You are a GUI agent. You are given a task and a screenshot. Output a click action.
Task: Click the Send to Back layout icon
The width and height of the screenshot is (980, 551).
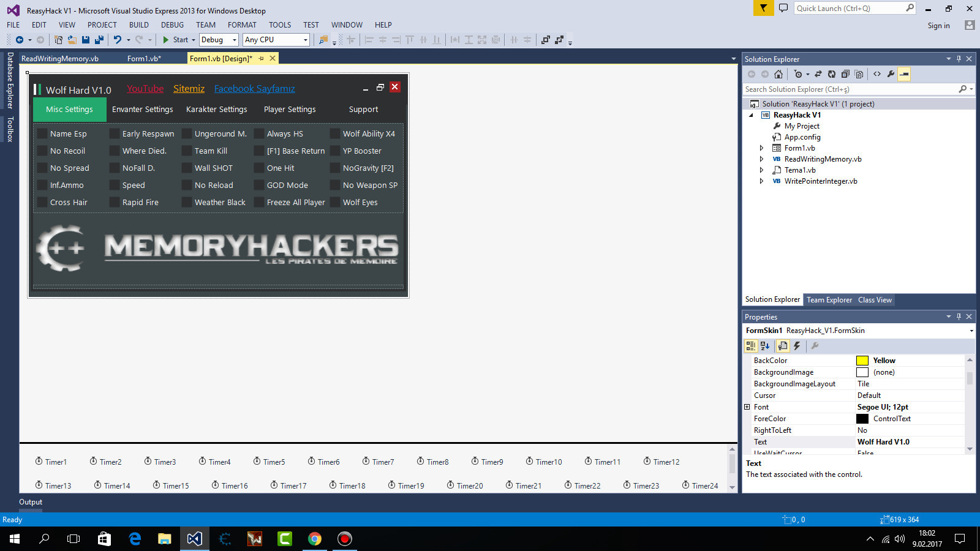(x=559, y=40)
